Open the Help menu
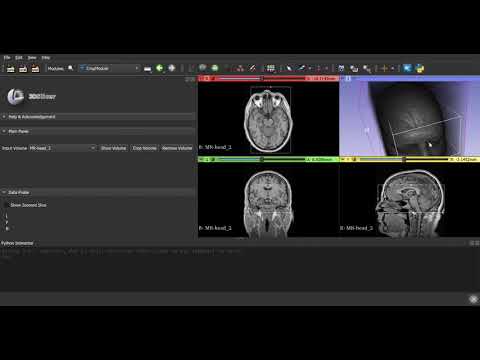Viewport: 480px width, 360px height. (x=46, y=58)
